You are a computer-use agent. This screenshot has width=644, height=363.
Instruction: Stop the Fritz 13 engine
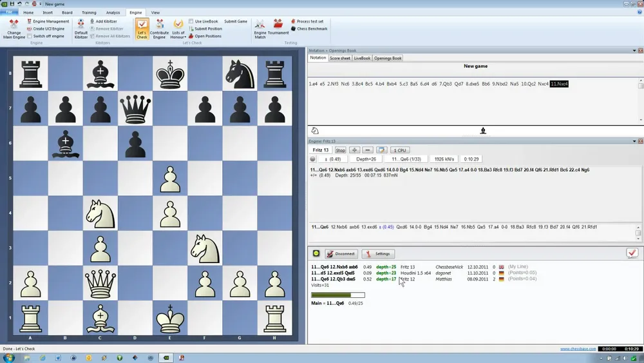[x=340, y=150]
